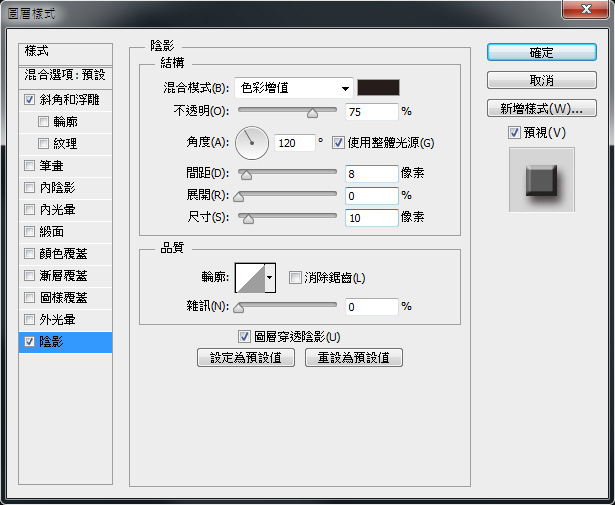Select the 斜角和浮雕 style label
The width and height of the screenshot is (615, 505).
[69, 100]
